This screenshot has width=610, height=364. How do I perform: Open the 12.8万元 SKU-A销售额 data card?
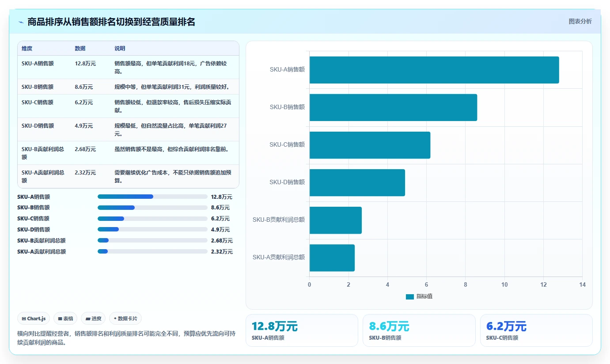coord(302,330)
